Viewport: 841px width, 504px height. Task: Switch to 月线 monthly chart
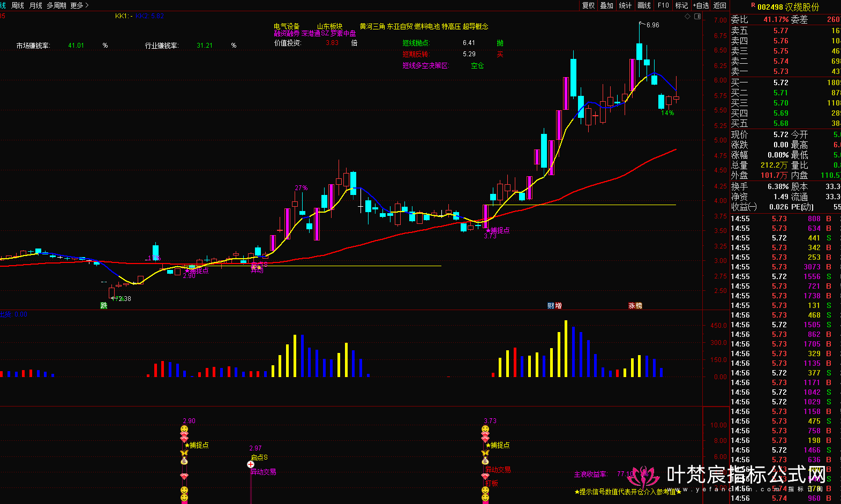click(36, 5)
